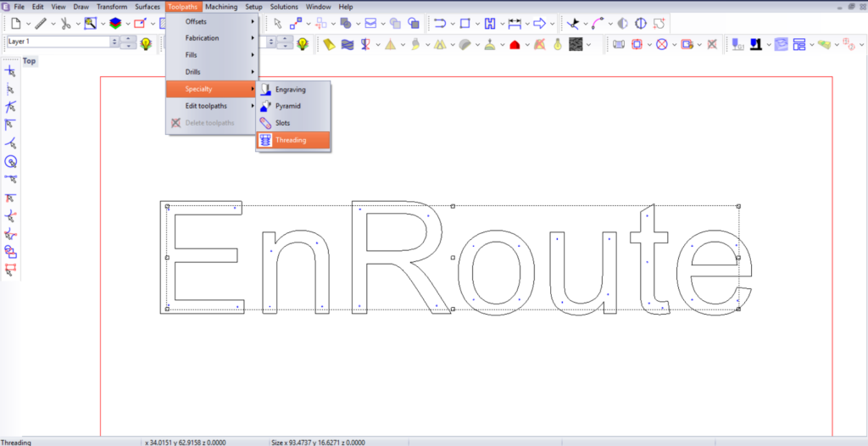Select the red rectangle edit tool
This screenshot has height=446, width=868.
pos(140,24)
